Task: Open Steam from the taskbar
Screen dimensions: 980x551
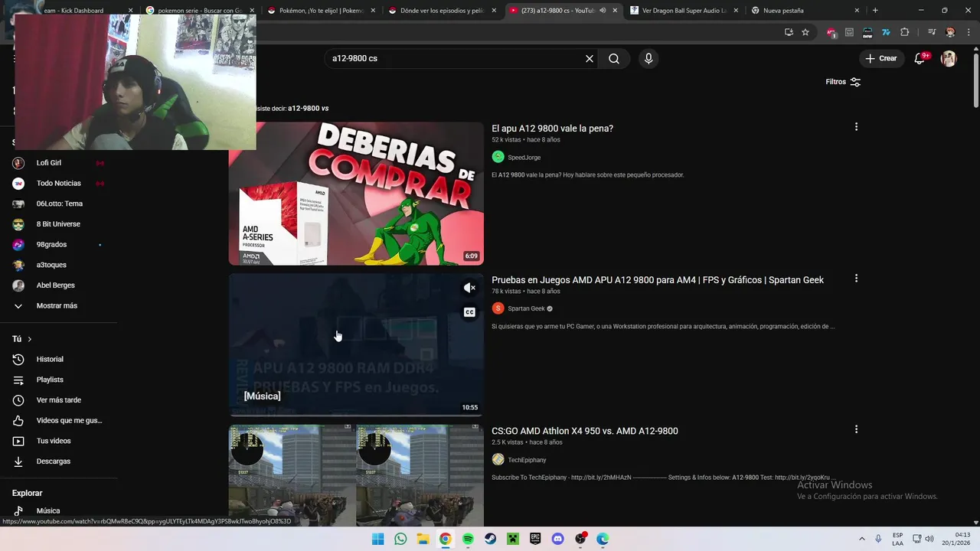Action: pyautogui.click(x=491, y=539)
